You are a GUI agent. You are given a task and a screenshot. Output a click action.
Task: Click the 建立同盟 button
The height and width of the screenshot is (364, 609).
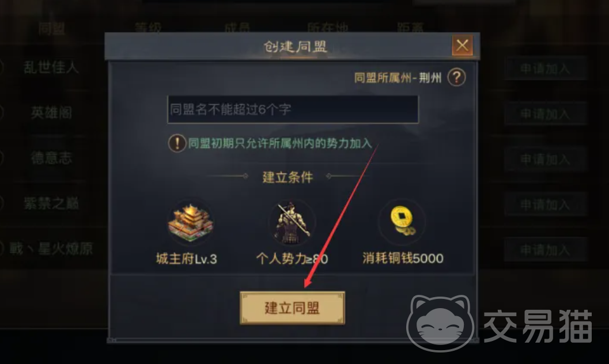pos(292,308)
